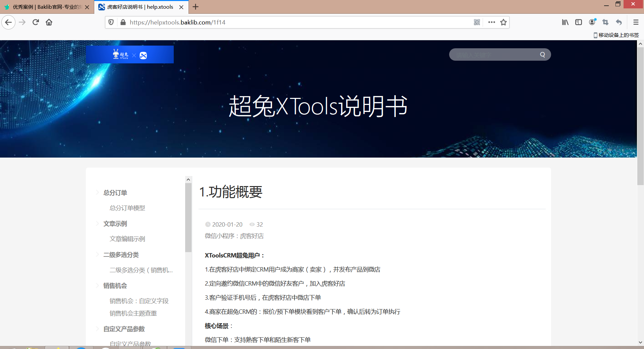Viewport: 644px width, 349px height.
Task: Click the 2020-01-20 publish date
Action: point(227,224)
